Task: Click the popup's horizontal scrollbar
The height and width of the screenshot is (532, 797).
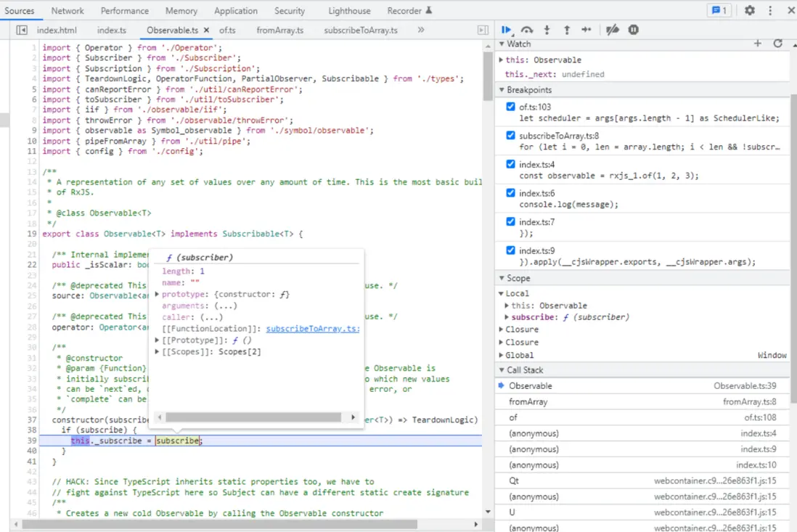Action: [253, 417]
